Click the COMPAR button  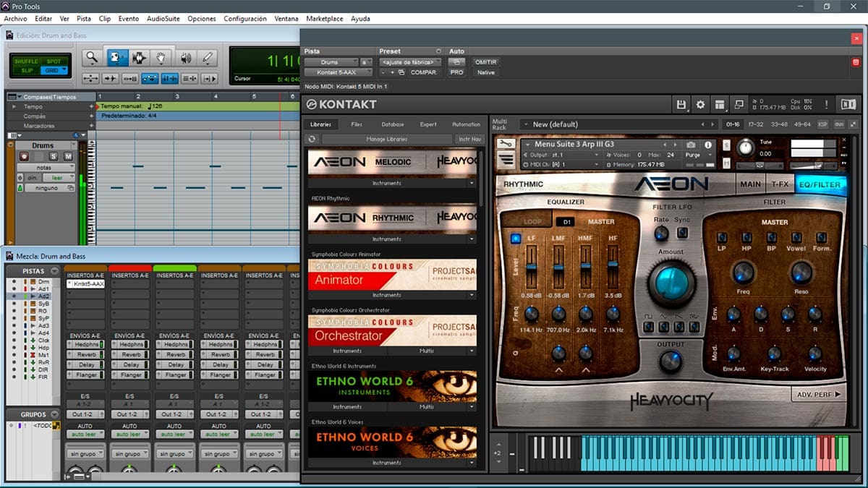click(x=423, y=72)
